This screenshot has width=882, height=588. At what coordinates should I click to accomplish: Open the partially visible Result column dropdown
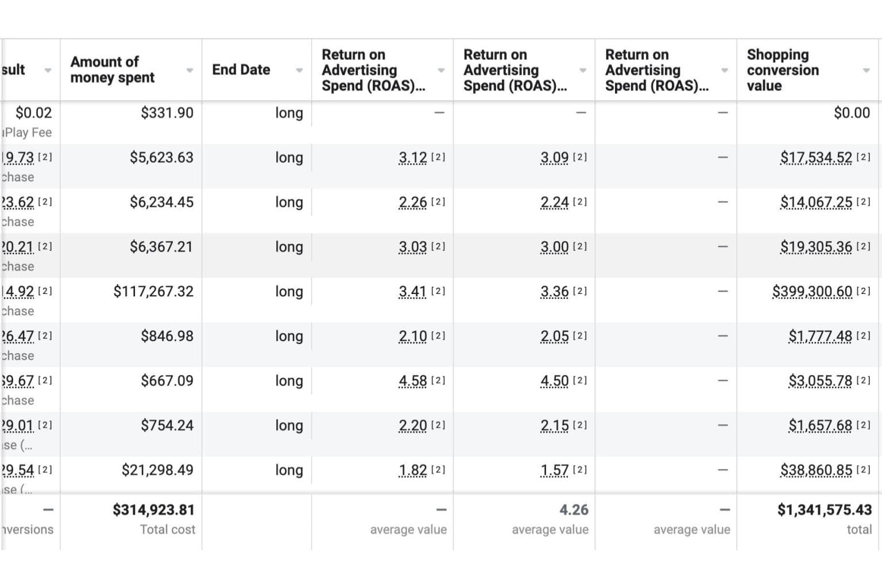pos(48,71)
